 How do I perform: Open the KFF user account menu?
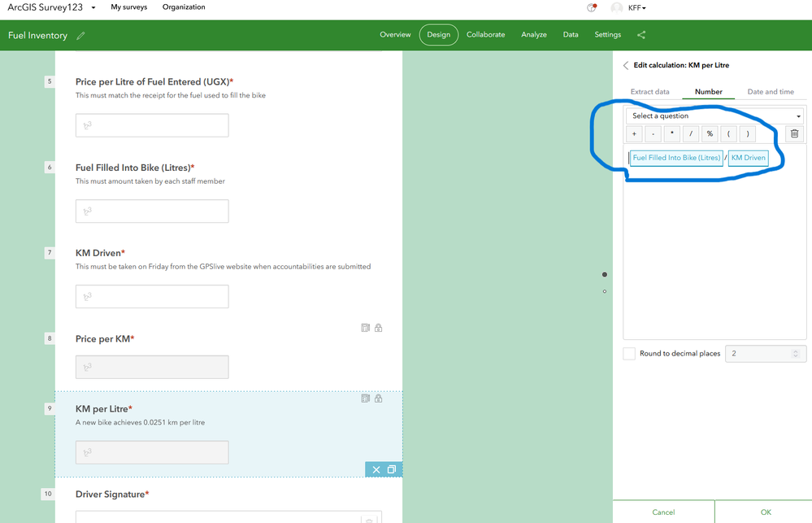pyautogui.click(x=637, y=8)
